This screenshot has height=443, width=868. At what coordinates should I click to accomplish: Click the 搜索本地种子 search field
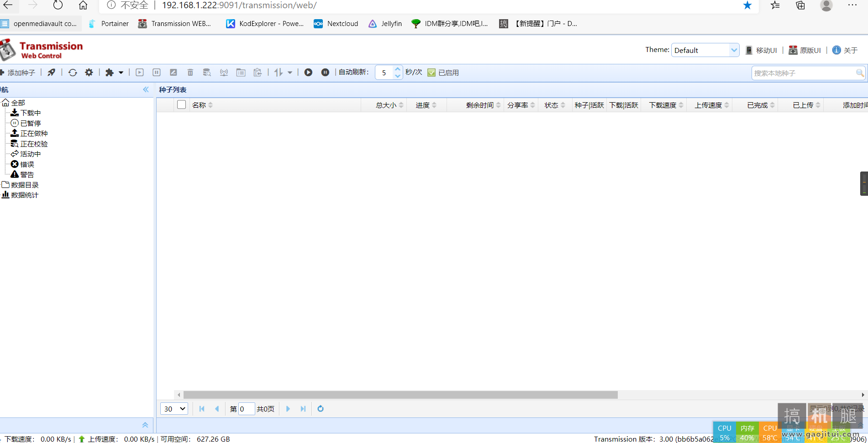coord(803,73)
